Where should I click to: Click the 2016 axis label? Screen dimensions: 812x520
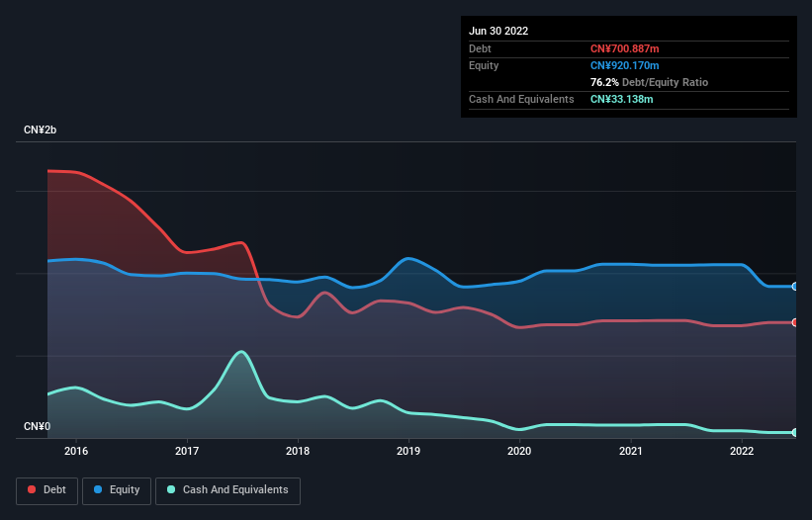coord(76,451)
